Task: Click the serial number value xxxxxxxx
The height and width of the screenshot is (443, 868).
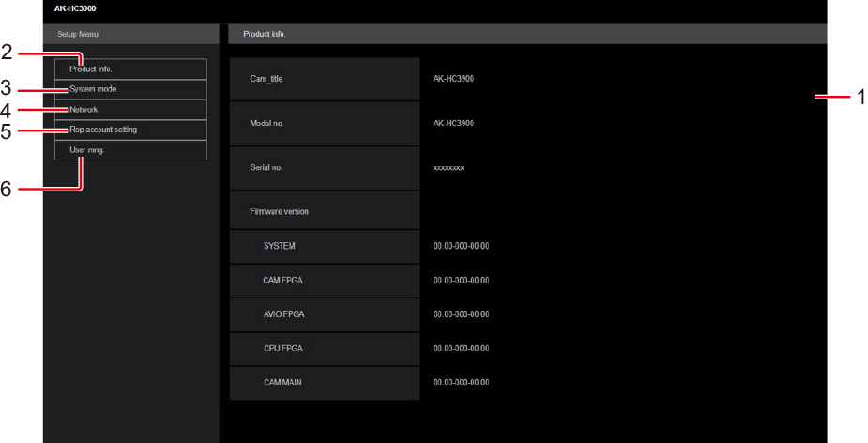Action: (449, 168)
